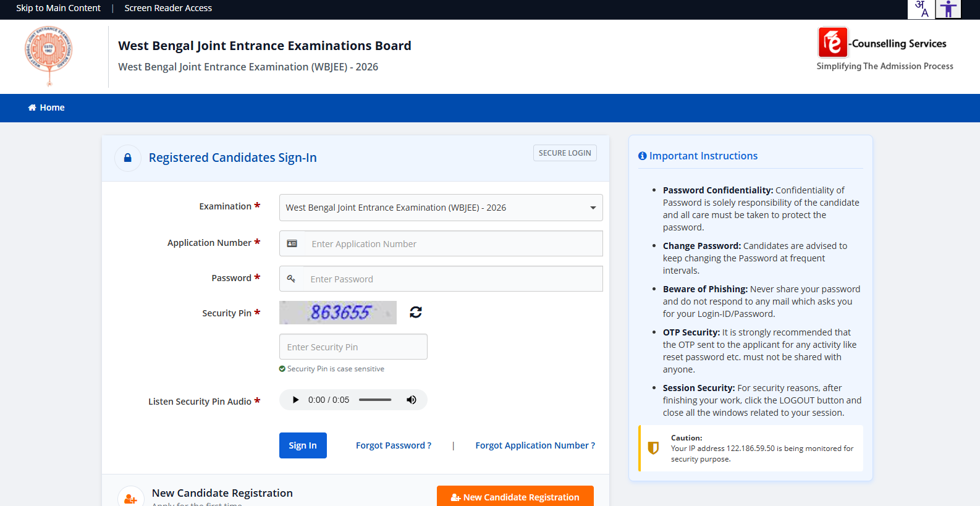Open Home in the navigation bar
Image resolution: width=980 pixels, height=506 pixels.
(x=46, y=108)
